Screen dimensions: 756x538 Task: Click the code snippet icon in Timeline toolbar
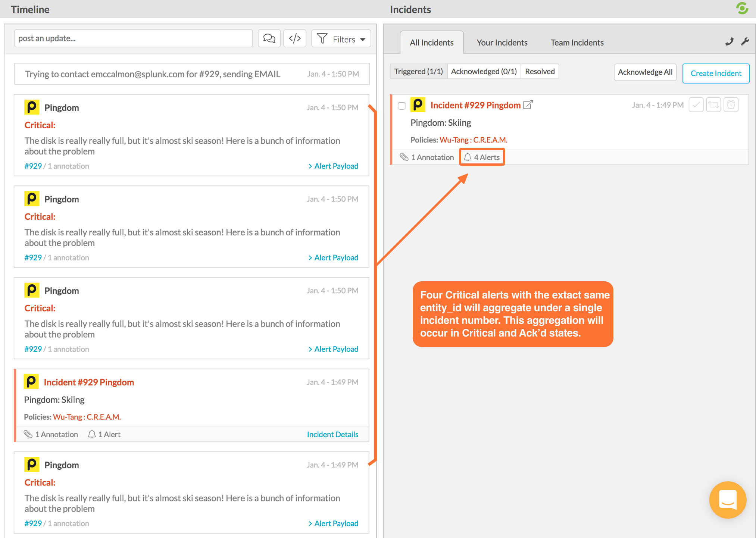coord(295,38)
